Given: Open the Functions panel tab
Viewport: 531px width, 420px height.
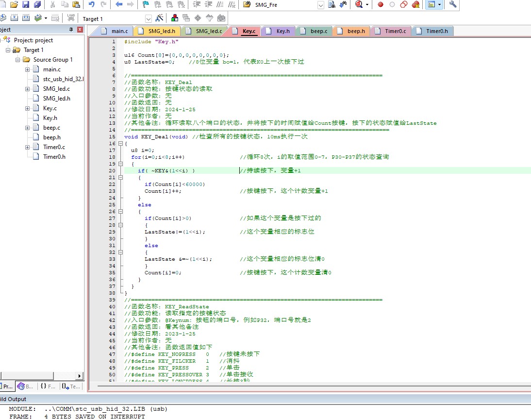Looking at the screenshot, I should click(48, 386).
